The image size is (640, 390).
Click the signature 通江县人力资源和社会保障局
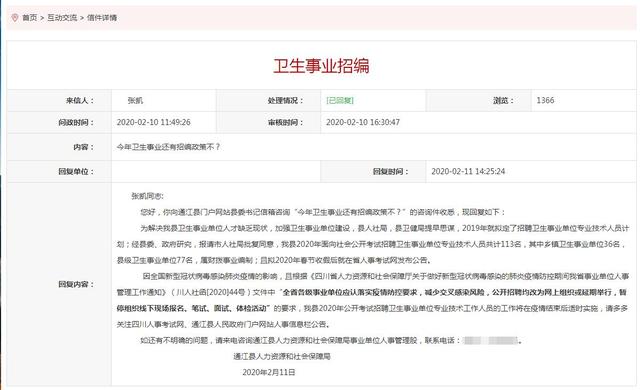(282, 357)
